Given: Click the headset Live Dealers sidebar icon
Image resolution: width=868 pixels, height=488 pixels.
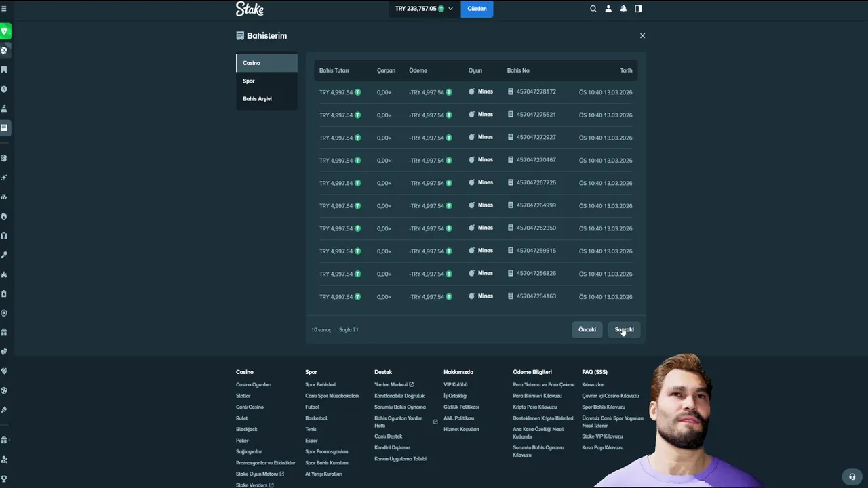Looking at the screenshot, I should (4, 236).
